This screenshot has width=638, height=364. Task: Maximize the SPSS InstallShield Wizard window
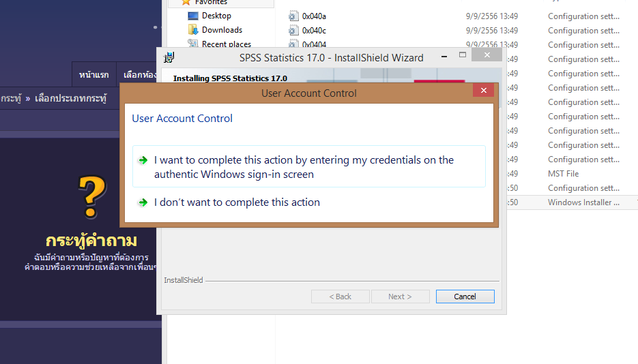click(463, 55)
